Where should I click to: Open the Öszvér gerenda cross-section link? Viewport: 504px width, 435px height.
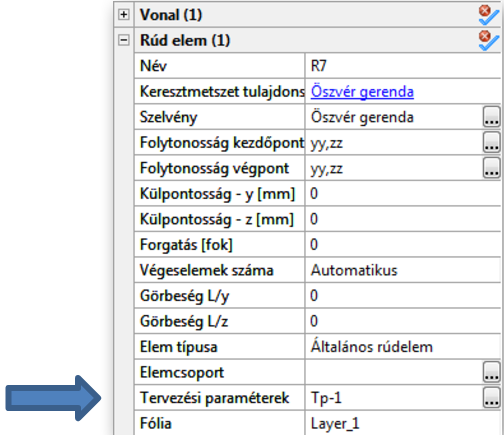[362, 91]
